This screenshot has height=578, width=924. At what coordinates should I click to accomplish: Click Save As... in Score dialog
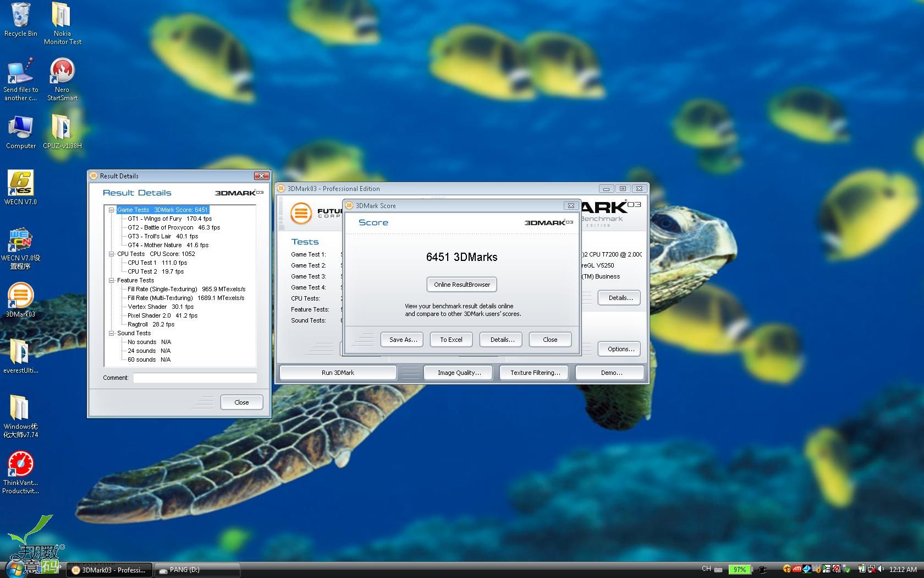tap(403, 340)
